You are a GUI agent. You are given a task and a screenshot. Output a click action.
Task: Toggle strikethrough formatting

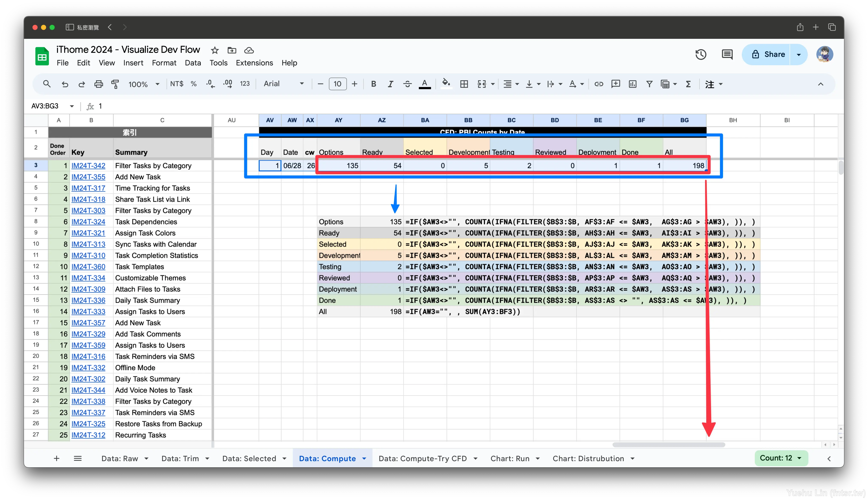click(407, 84)
